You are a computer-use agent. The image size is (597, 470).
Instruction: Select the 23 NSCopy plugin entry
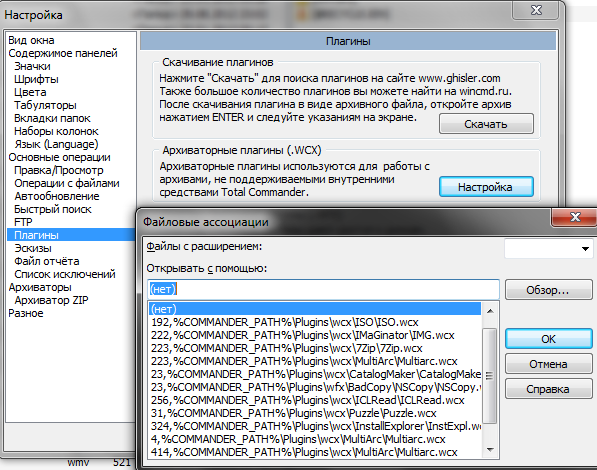[x=315, y=387]
